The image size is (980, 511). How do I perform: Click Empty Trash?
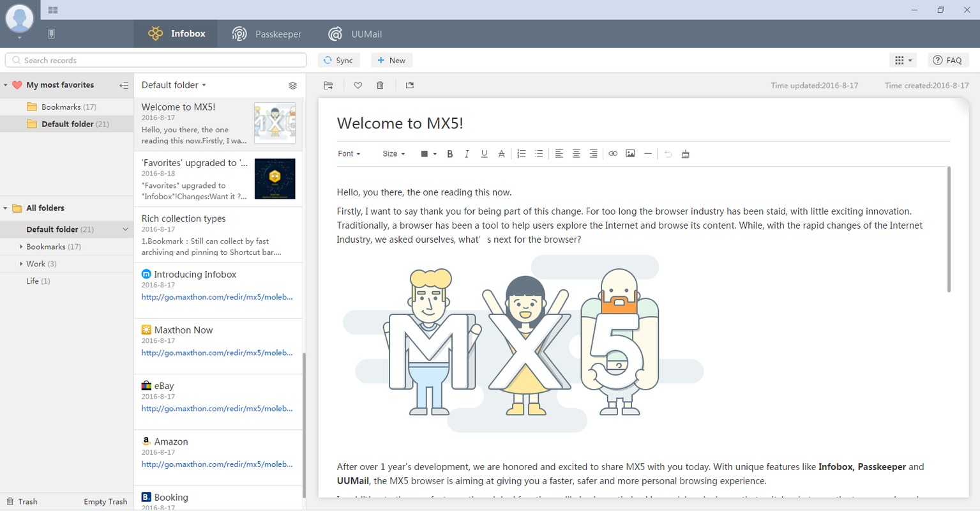click(105, 501)
